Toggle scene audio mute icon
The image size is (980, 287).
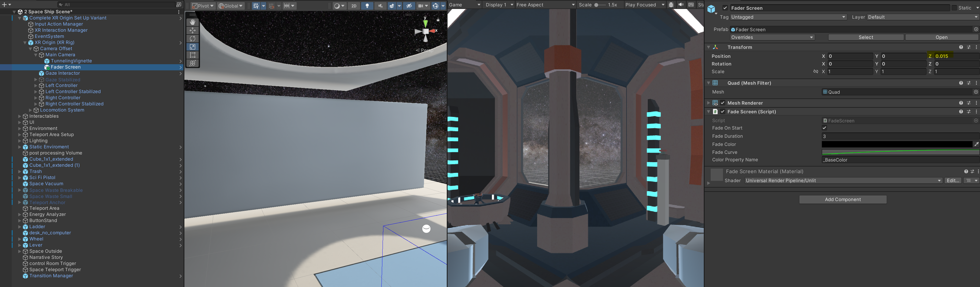tap(380, 6)
